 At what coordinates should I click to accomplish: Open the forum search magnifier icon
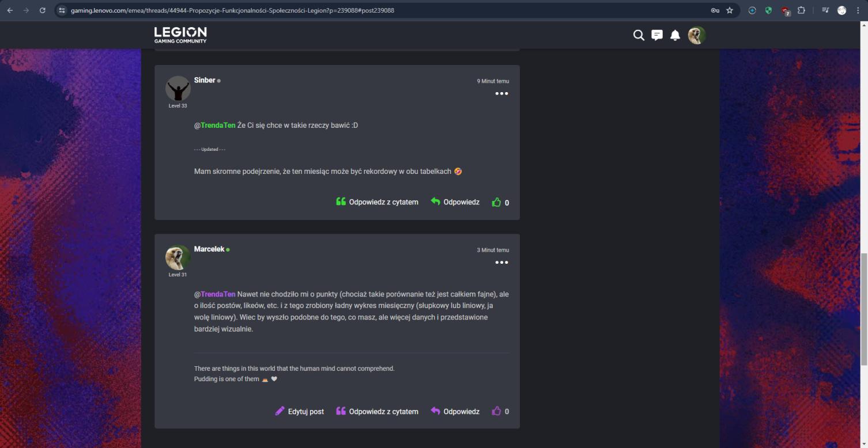[639, 35]
